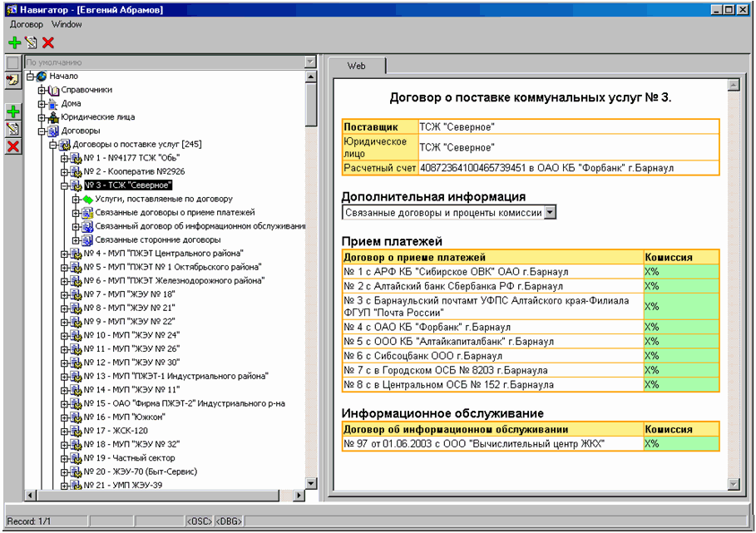The image size is (756, 533).
Task: Expand the Дома tree node
Action: click(x=41, y=104)
